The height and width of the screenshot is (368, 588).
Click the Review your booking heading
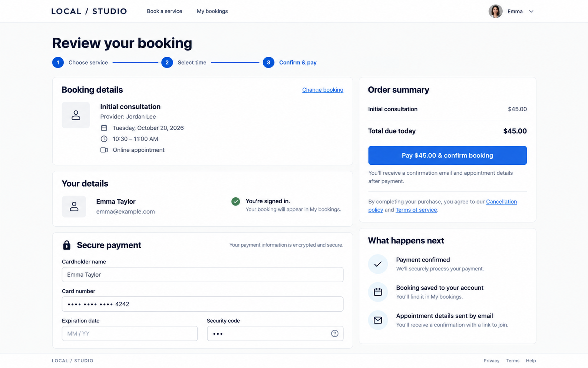[122, 43]
